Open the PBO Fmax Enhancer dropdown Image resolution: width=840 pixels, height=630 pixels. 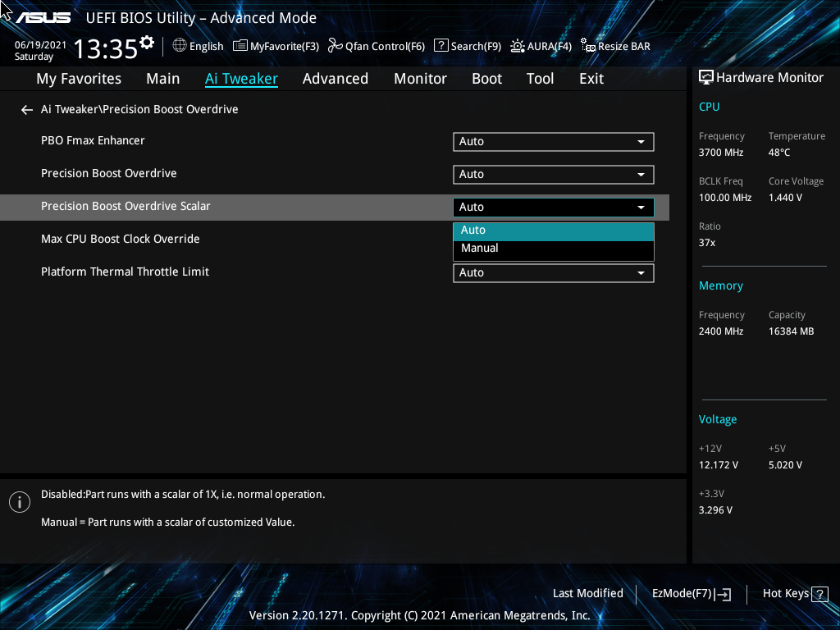[553, 141]
